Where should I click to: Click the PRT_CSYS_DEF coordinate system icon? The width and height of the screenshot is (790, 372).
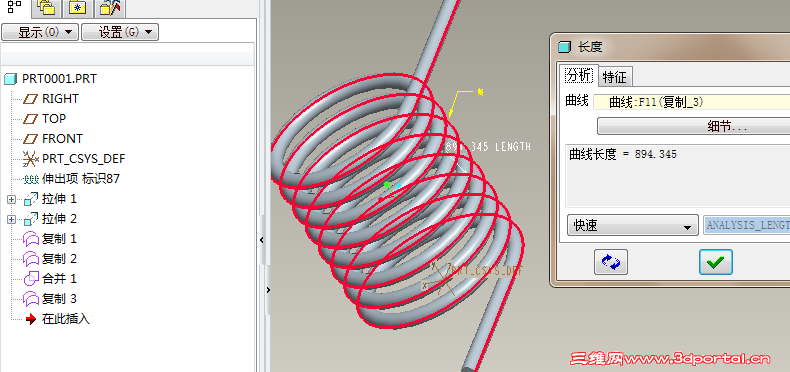31,160
